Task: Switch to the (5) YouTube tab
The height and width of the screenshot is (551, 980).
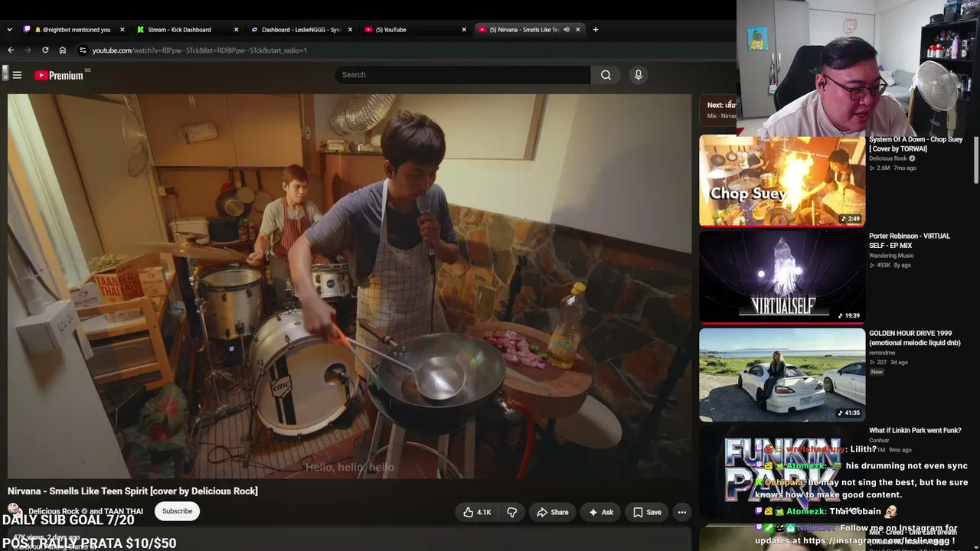Action: click(x=415, y=30)
